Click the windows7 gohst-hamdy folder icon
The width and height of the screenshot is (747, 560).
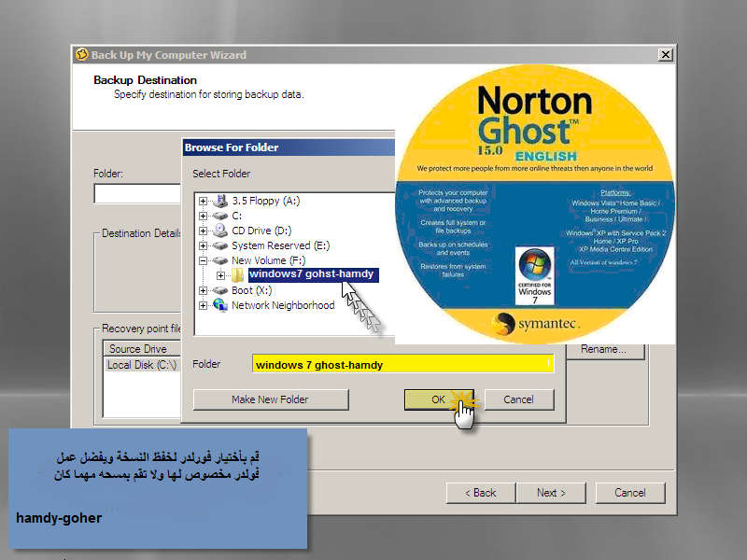(x=237, y=274)
